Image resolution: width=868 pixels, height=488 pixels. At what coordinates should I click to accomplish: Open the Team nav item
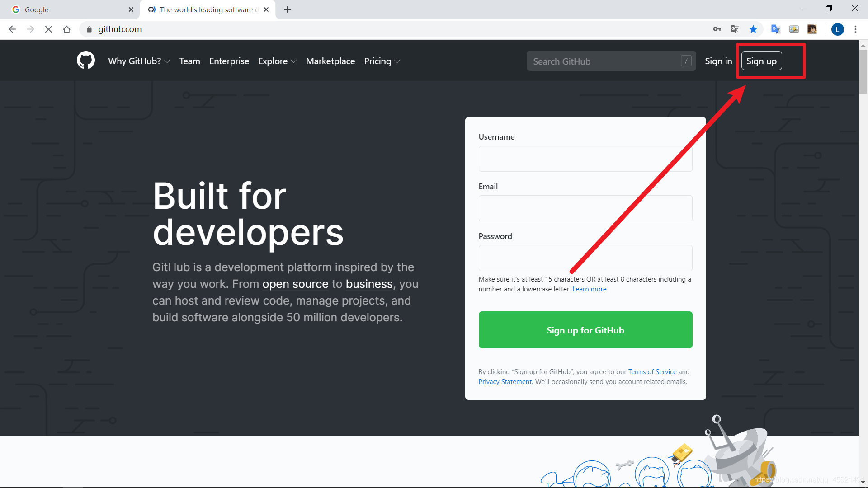coord(189,61)
